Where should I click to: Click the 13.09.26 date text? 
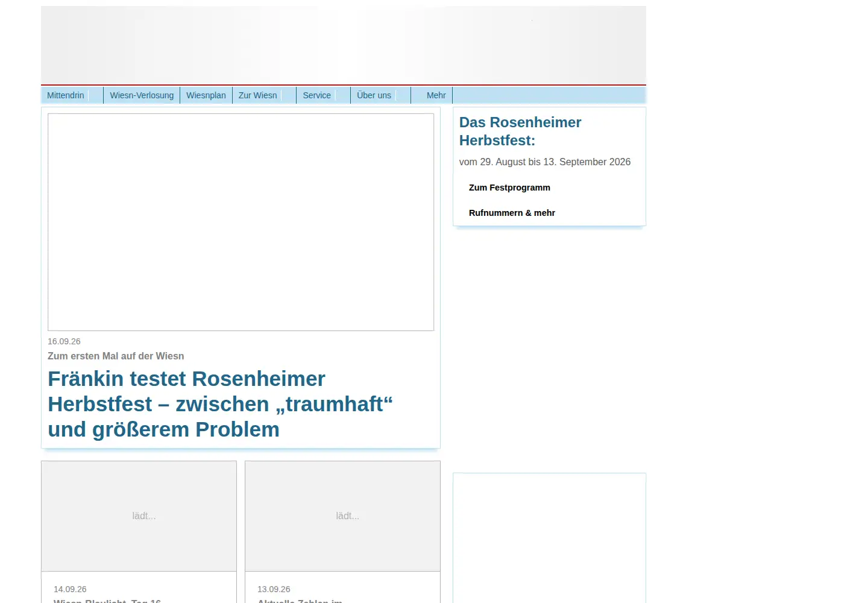[x=274, y=589]
